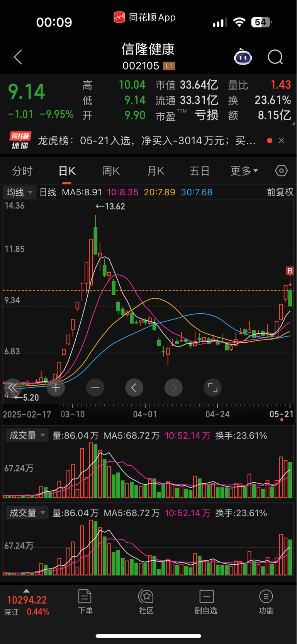Move chart right with next arrow
Viewport: 297px width, 644px height.
coord(173,388)
